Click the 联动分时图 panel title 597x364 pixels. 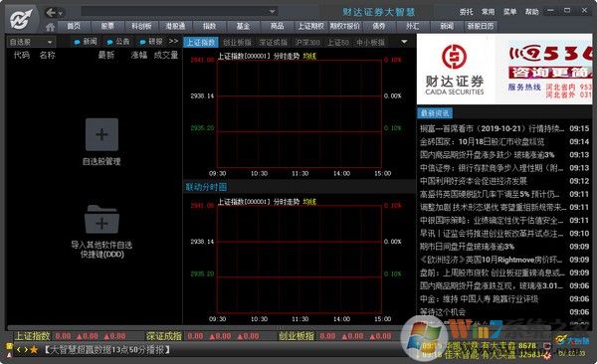point(206,187)
